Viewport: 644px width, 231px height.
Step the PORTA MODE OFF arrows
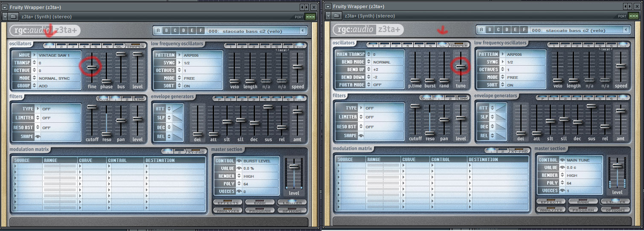click(x=369, y=85)
